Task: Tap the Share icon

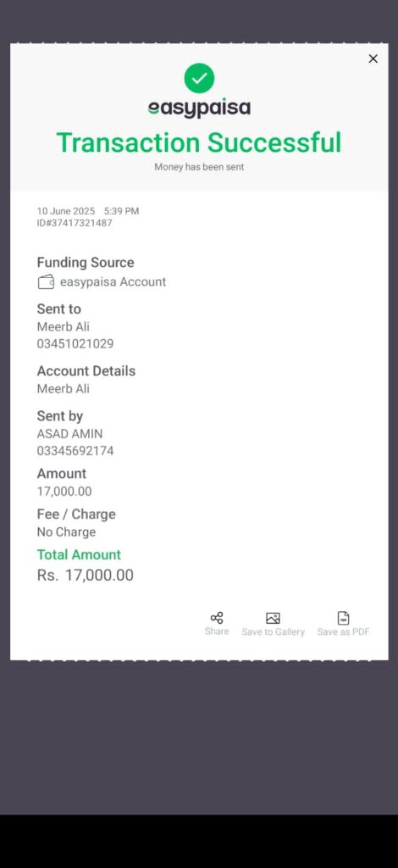Action: pyautogui.click(x=217, y=618)
